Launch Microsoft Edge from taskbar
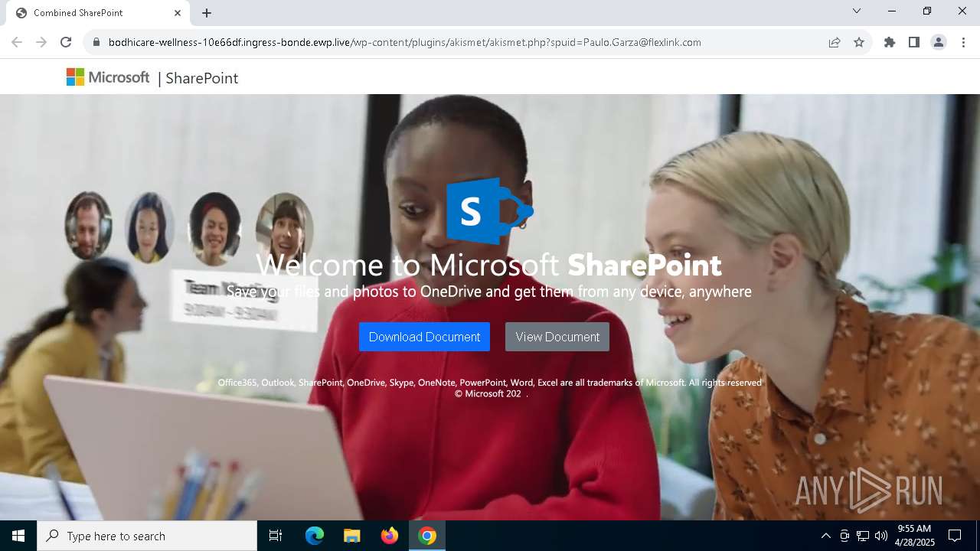Image resolution: width=980 pixels, height=551 pixels. coord(315,536)
